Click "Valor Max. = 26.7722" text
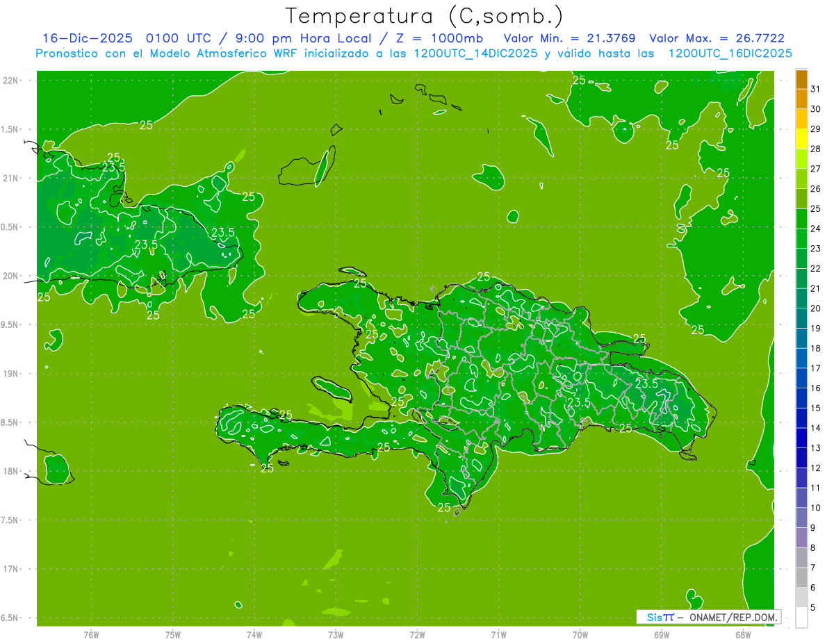834x644 pixels. (717, 38)
